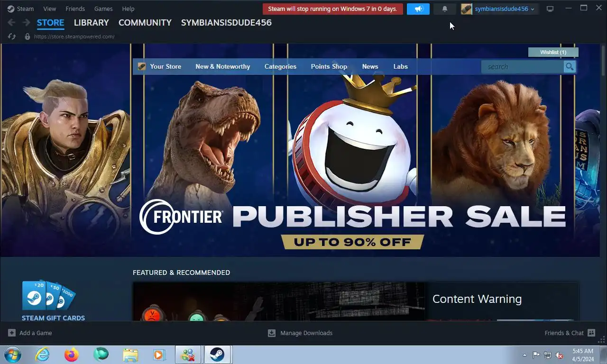The width and height of the screenshot is (607, 364).
Task: Open notifications bell
Action: click(x=445, y=9)
